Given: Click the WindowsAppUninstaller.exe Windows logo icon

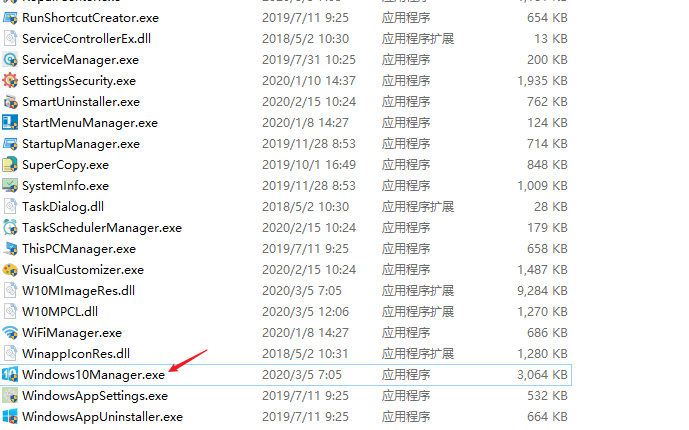Looking at the screenshot, I should tap(10, 416).
